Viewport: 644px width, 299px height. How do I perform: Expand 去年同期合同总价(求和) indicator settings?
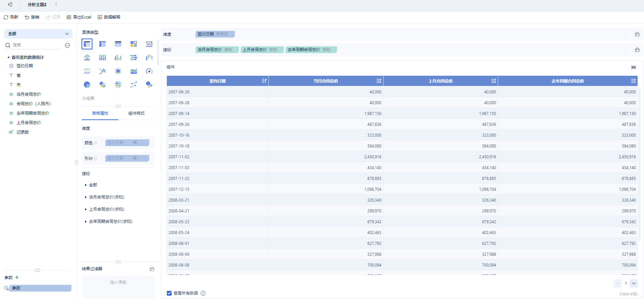coord(86,222)
